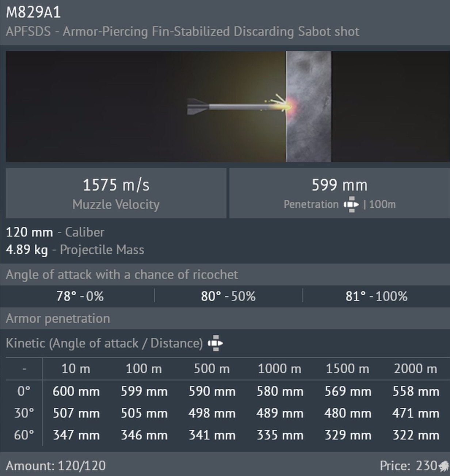Click the Amount 120/120 label
Viewport: 450px width, 476px height.
coord(56,466)
